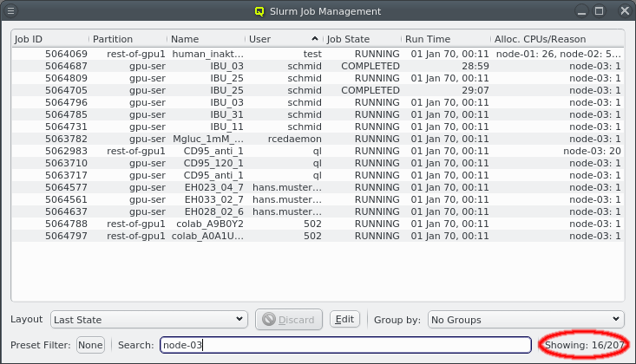Select job ID 5064705

(66, 90)
